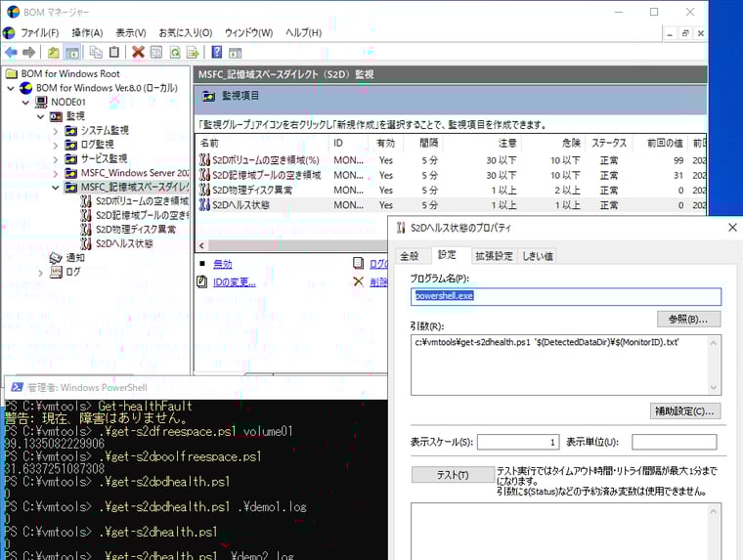Screen dimensions: 743x560
Task: Click the 削除 link in action pane
Action: [x=378, y=282]
